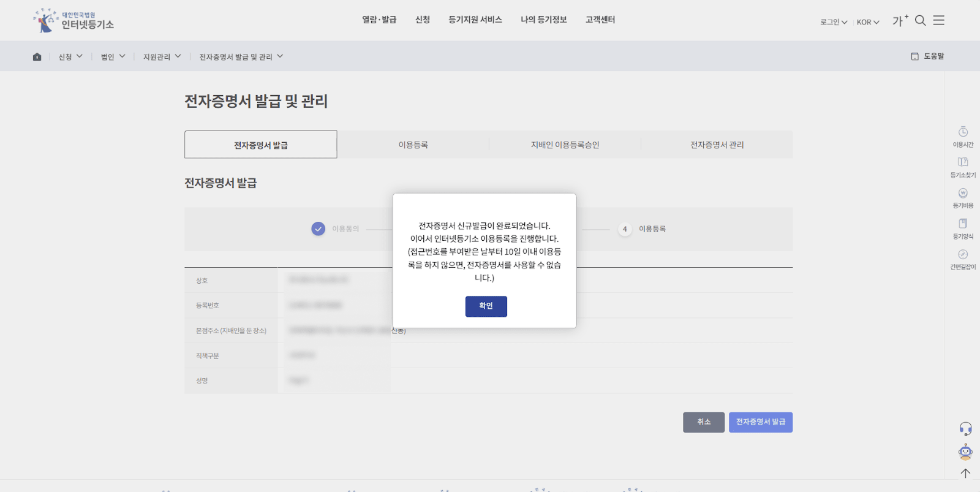
Task: Select the 전자증명서 발급 tab
Action: 261,145
